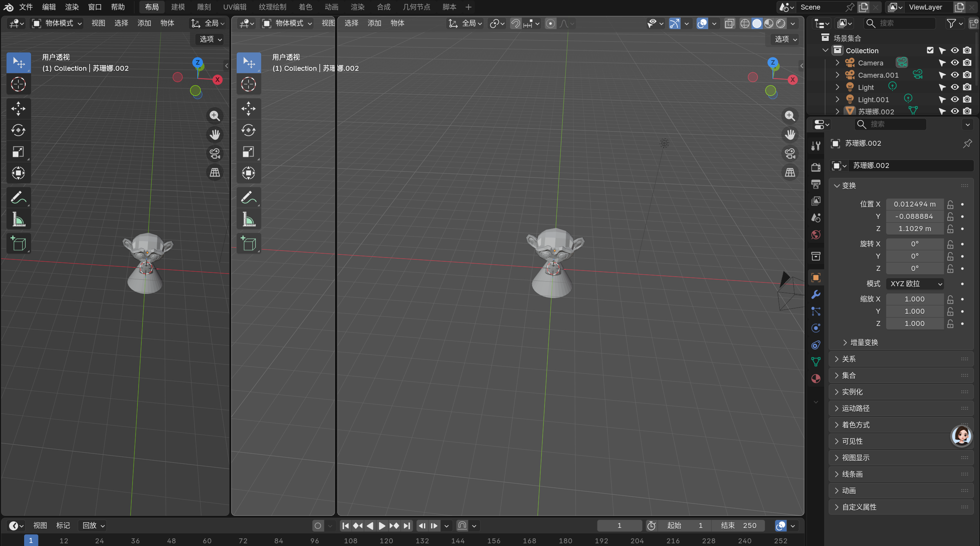Click the Measure tool in left viewport
This screenshot has height=546, width=980.
[18, 220]
